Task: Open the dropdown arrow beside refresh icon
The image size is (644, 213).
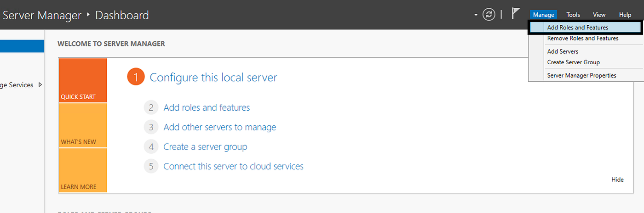Action: (476, 15)
